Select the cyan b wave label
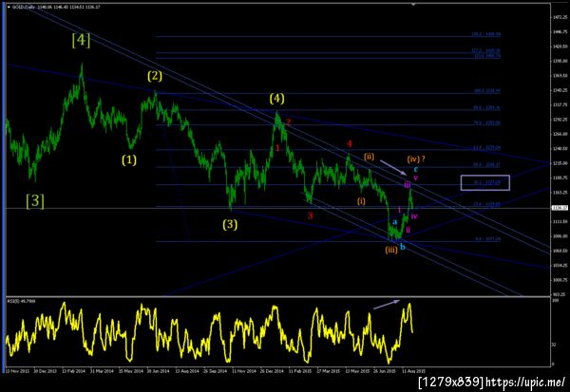Image resolution: width=570 pixels, height=392 pixels. pyautogui.click(x=403, y=247)
